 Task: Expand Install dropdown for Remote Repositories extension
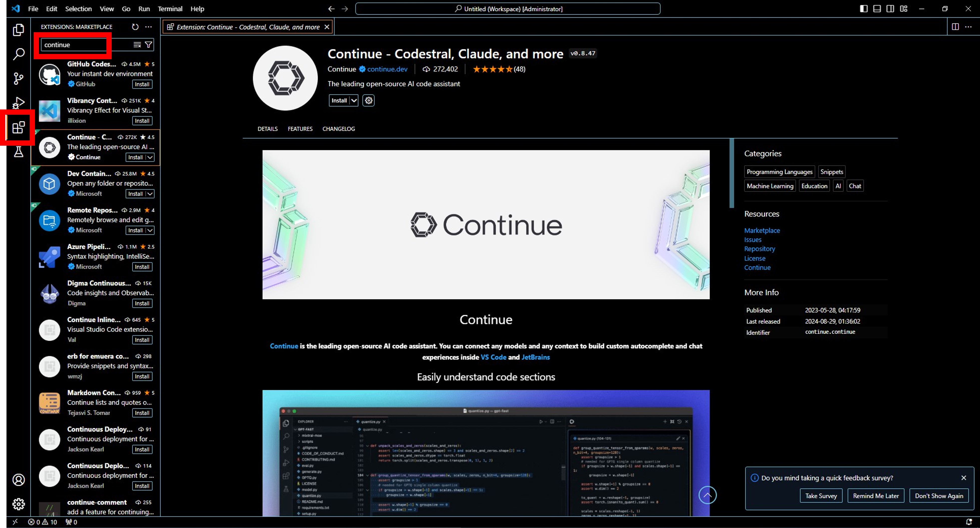click(150, 230)
